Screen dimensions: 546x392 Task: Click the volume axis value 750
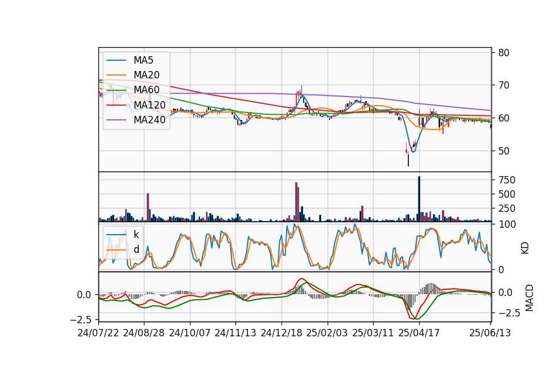(507, 180)
